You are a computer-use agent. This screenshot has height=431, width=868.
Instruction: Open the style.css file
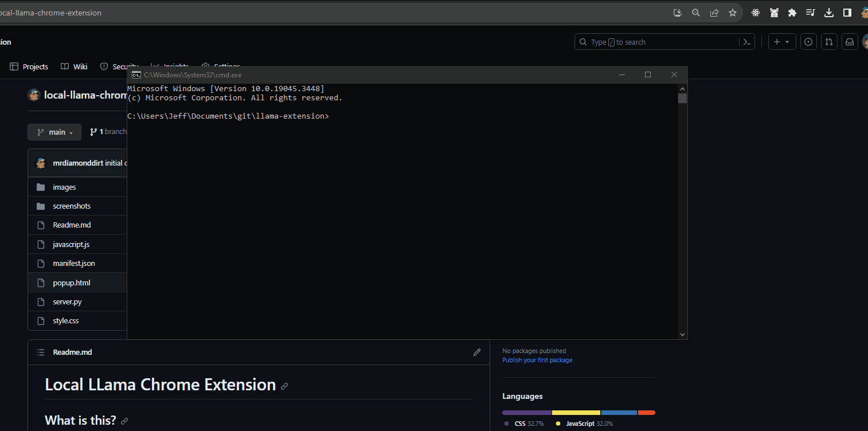point(66,320)
